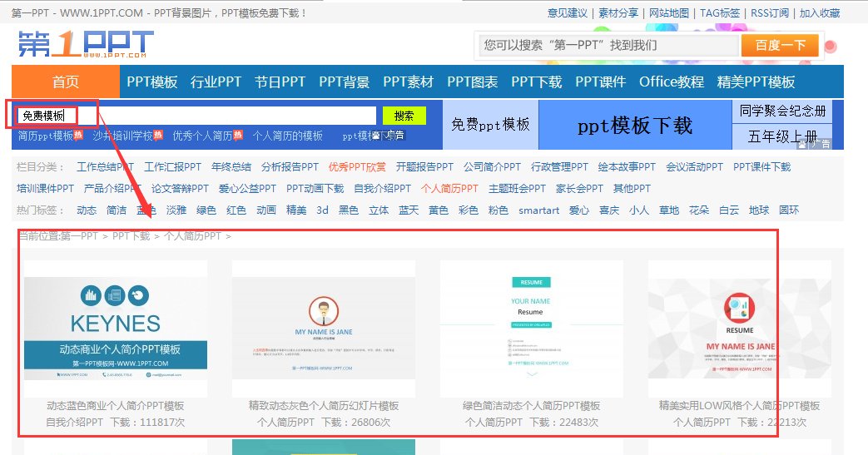Click the TAG标签 top link
The width and height of the screenshot is (868, 455).
pyautogui.click(x=720, y=12)
